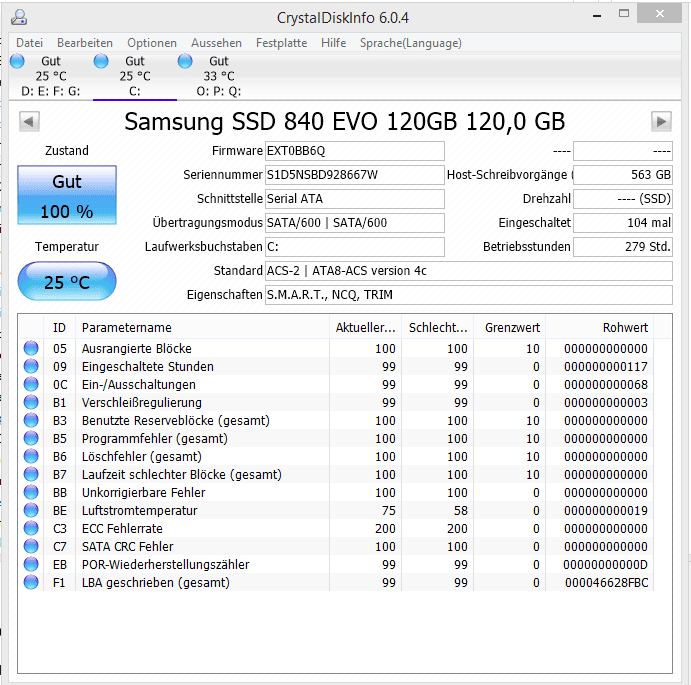Click status orb for Programmfehler row
This screenshot has width=691, height=685.
31,439
